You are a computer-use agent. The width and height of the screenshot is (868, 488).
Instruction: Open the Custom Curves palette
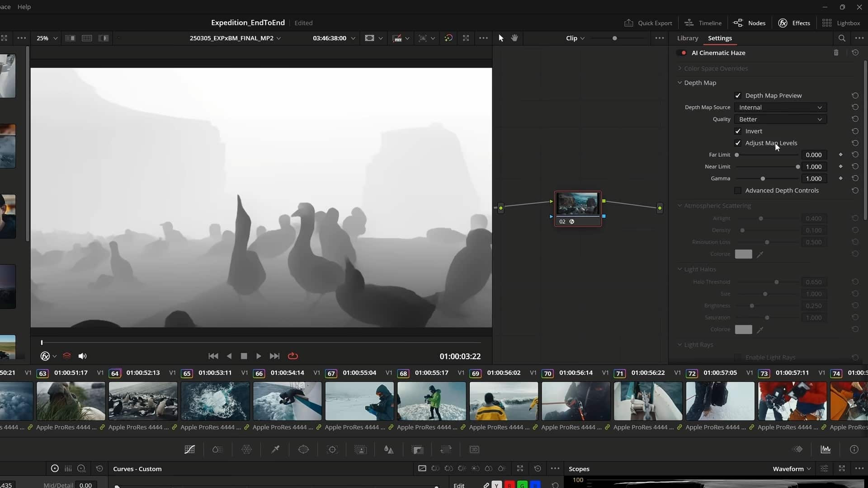click(189, 449)
